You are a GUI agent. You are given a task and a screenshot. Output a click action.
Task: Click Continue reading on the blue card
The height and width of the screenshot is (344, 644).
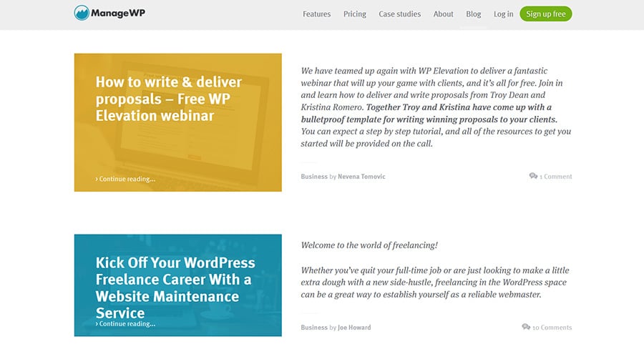[125, 324]
